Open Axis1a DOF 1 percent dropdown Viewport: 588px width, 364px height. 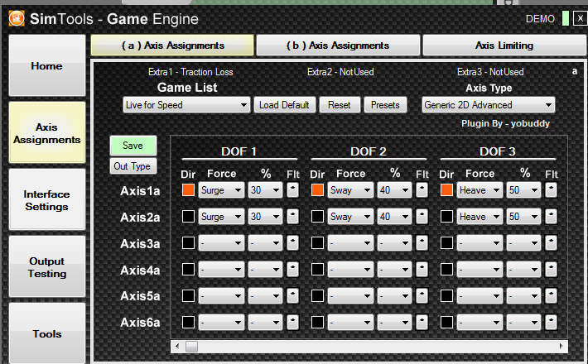point(265,190)
